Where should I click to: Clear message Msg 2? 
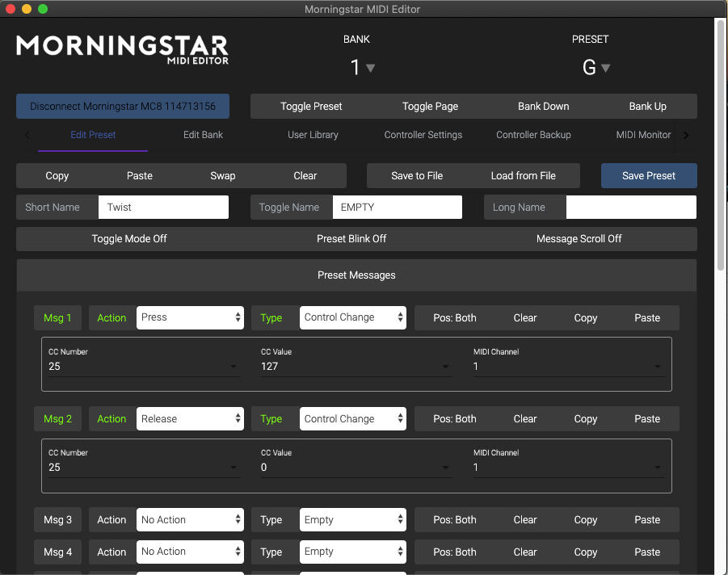(x=525, y=419)
